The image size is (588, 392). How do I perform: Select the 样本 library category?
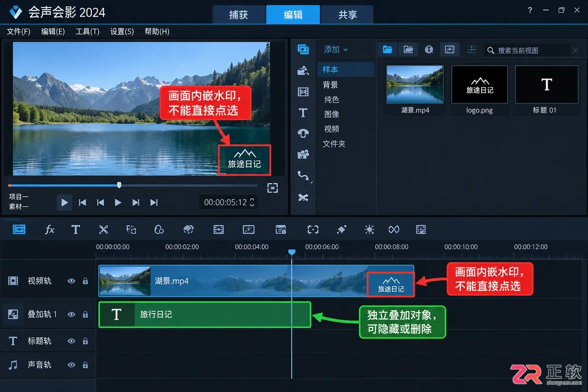(346, 69)
